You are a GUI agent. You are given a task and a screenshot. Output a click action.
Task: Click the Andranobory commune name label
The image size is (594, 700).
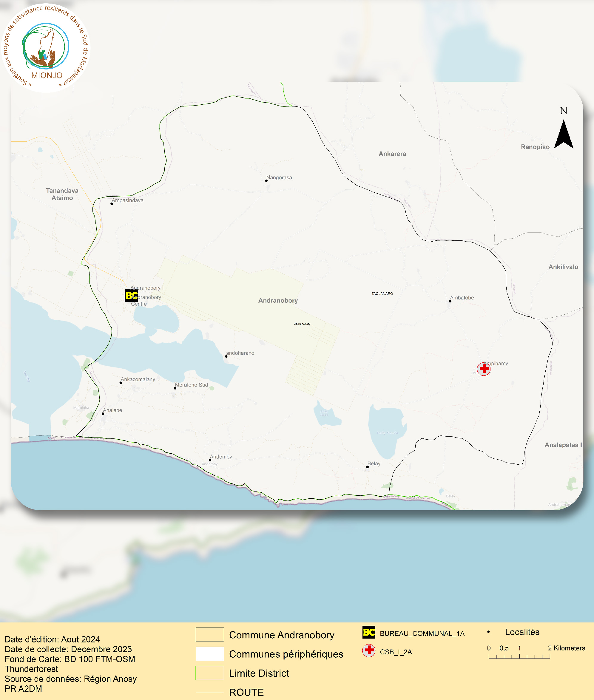(x=278, y=301)
